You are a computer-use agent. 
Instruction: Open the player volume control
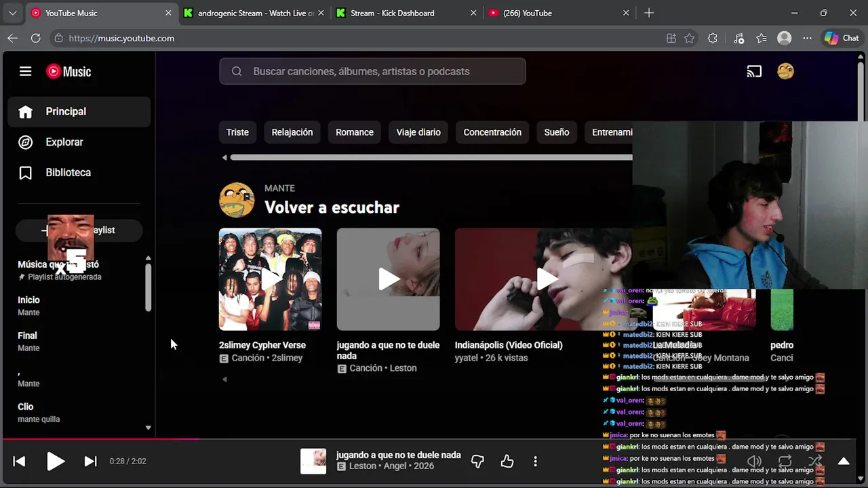(x=754, y=462)
